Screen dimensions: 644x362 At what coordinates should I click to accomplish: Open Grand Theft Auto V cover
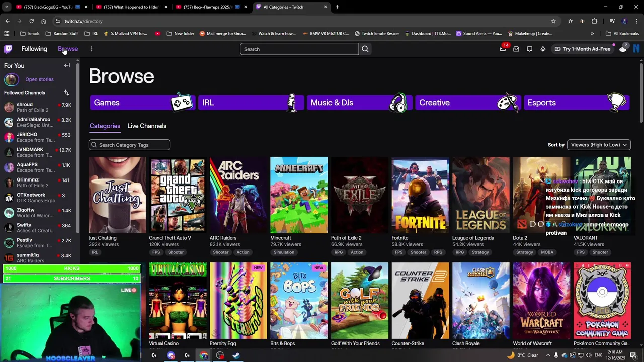[178, 195]
